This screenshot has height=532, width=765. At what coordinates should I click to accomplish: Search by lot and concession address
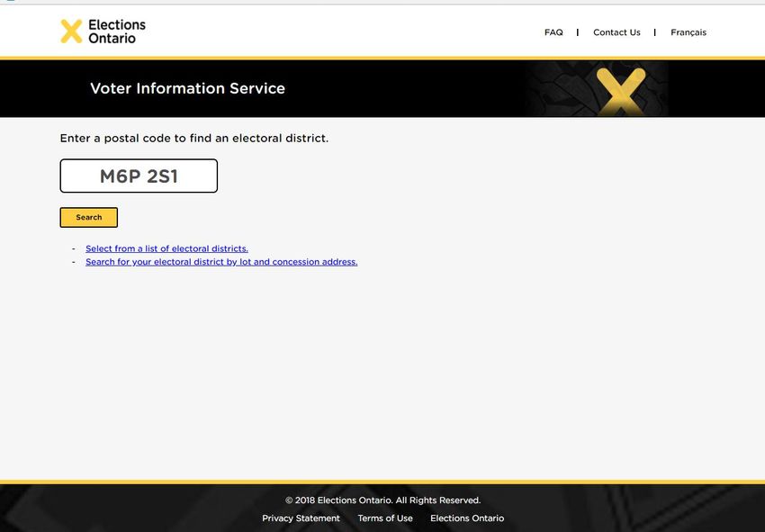click(x=221, y=262)
